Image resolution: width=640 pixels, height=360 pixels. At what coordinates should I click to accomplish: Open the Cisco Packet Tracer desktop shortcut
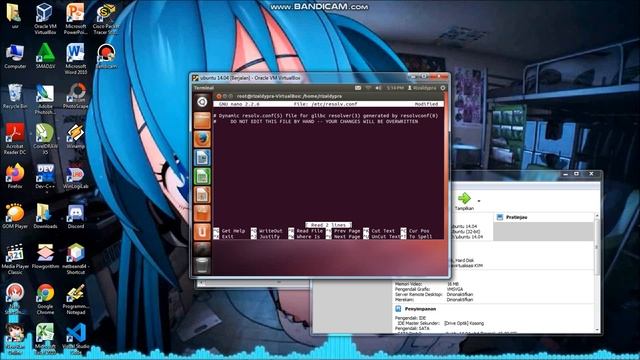pos(106,18)
